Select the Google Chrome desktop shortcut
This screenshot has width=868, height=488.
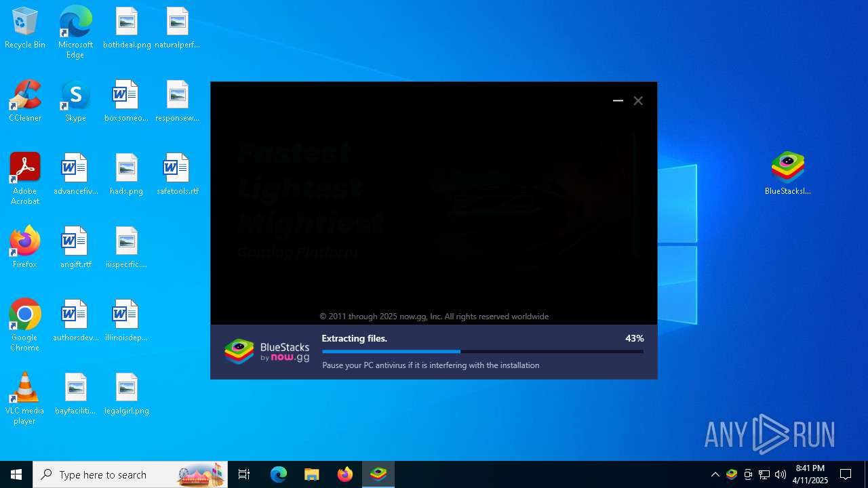[25, 325]
